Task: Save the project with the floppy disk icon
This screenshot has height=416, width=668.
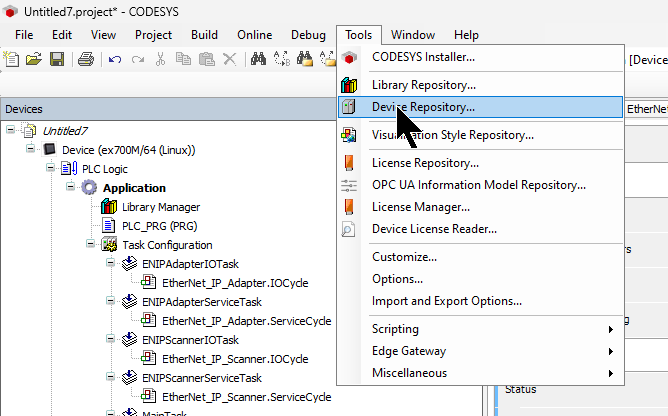Action: click(x=56, y=60)
